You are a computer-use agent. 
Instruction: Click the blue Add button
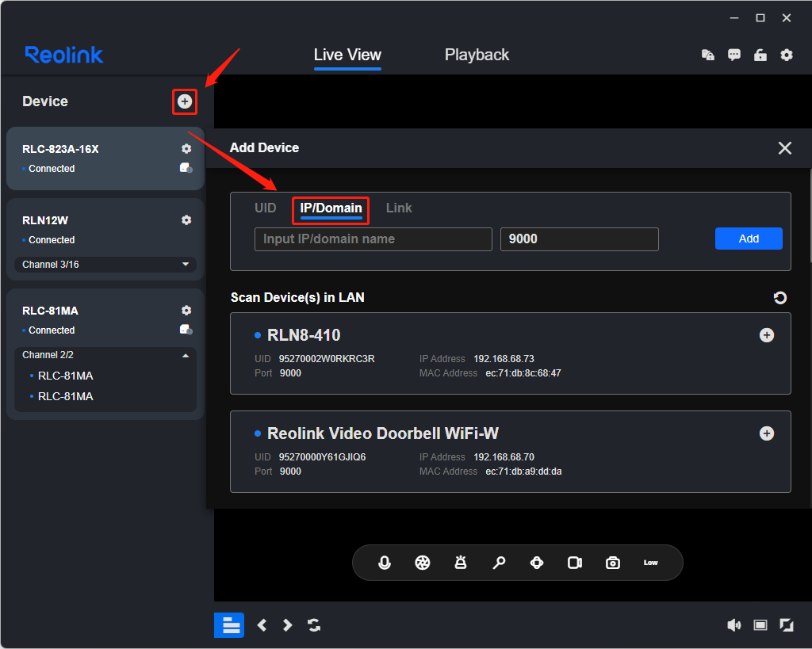749,239
